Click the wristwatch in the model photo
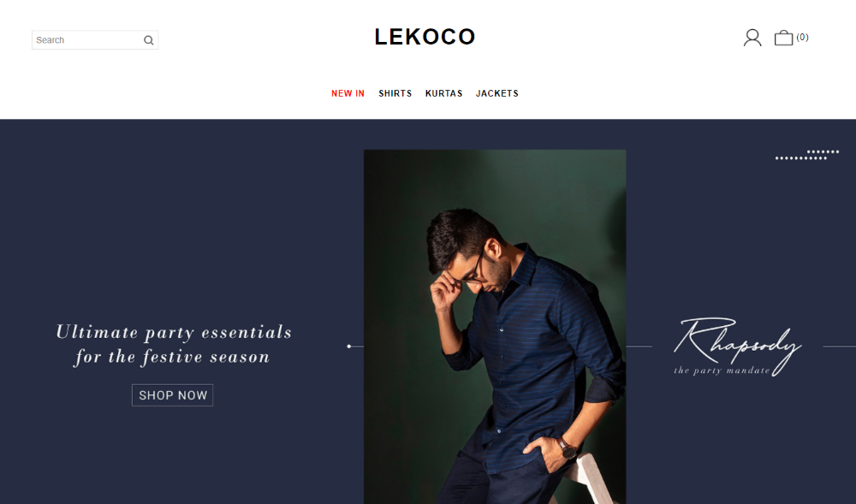Screen dimensions: 856x504 tap(568, 448)
